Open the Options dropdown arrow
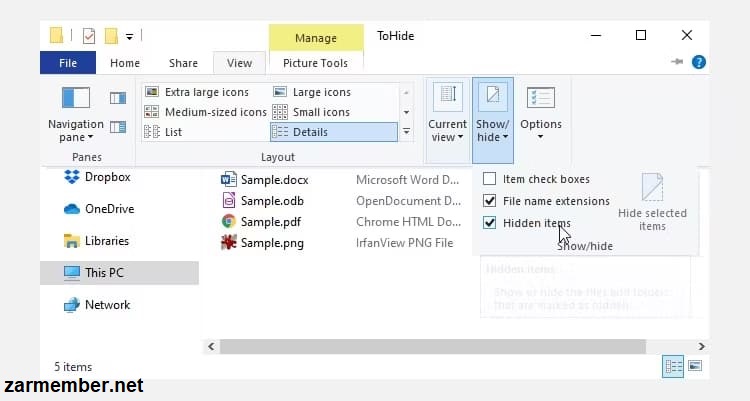 pos(540,137)
